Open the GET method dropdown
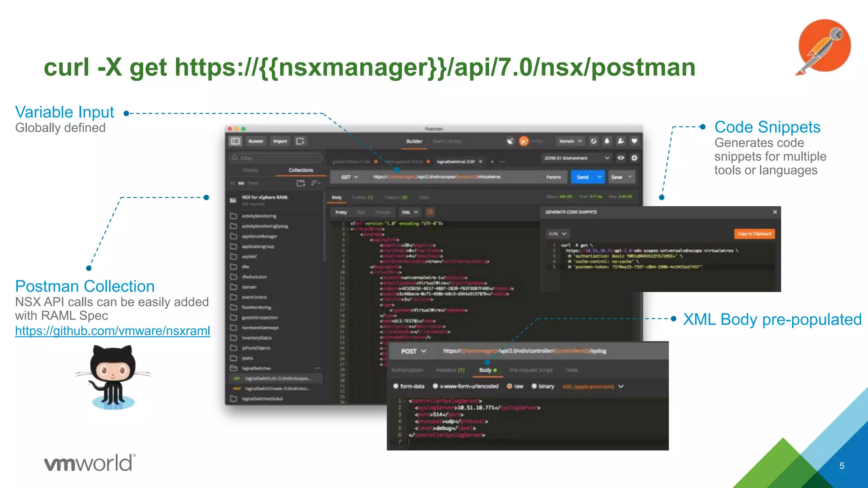 [350, 177]
